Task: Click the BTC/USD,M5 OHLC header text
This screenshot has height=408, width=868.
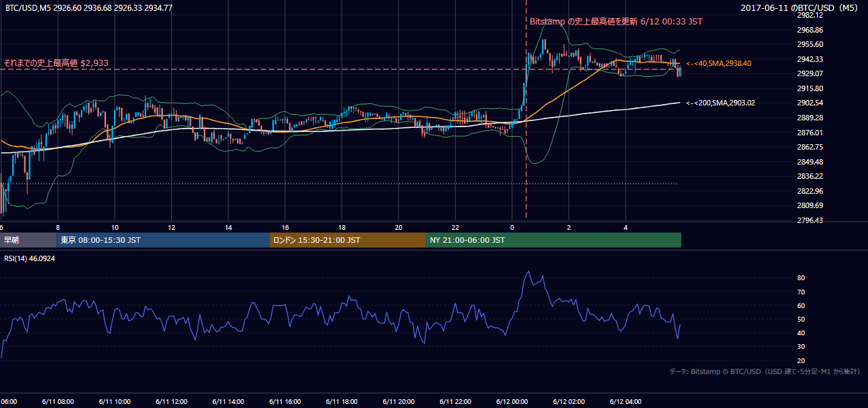Action: [88, 8]
